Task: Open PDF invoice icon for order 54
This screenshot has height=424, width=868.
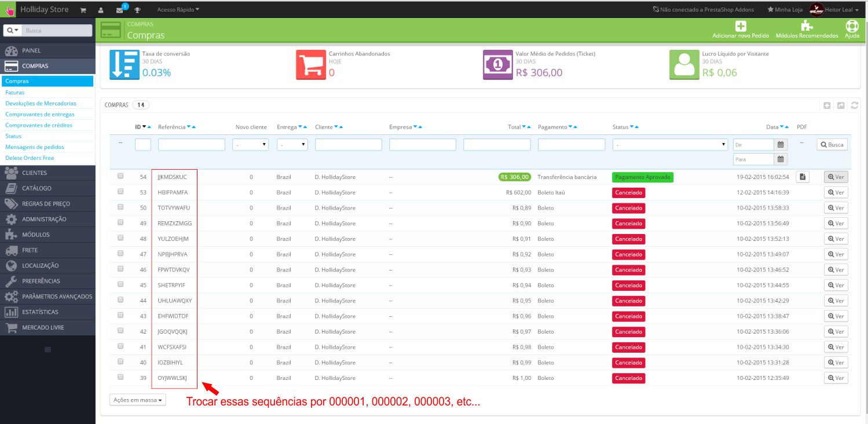Action: point(803,177)
